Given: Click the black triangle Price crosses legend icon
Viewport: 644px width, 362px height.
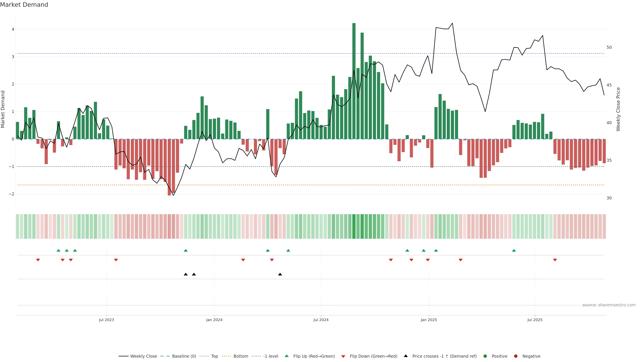Looking at the screenshot, I should pyautogui.click(x=406, y=356).
